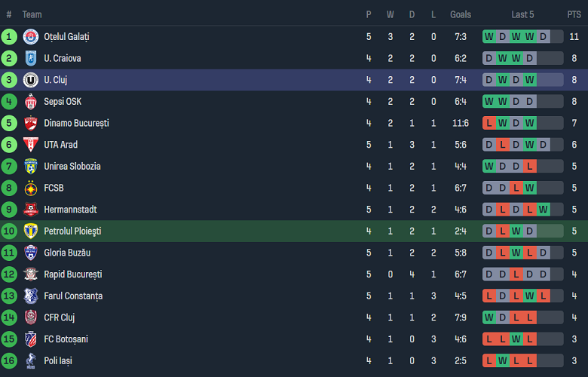Image resolution: width=588 pixels, height=377 pixels.
Task: Click FC Botoșani's green W form badge
Action: coord(516,339)
